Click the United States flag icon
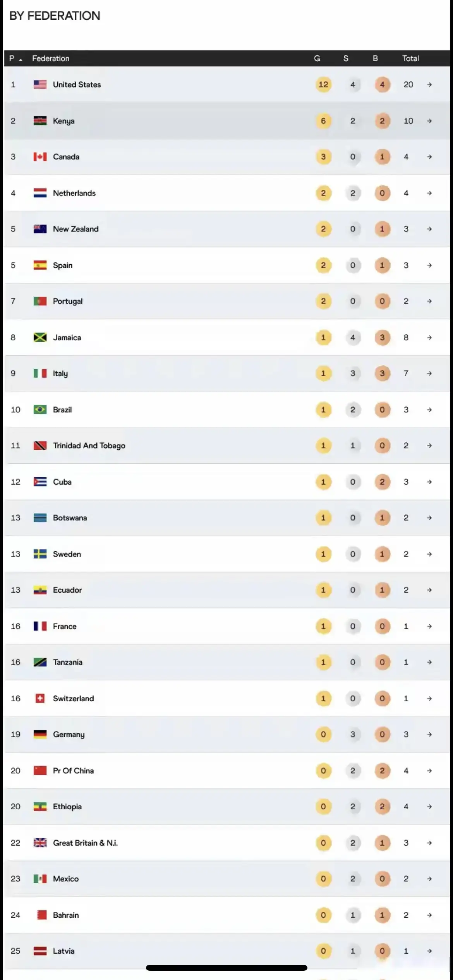 point(40,84)
